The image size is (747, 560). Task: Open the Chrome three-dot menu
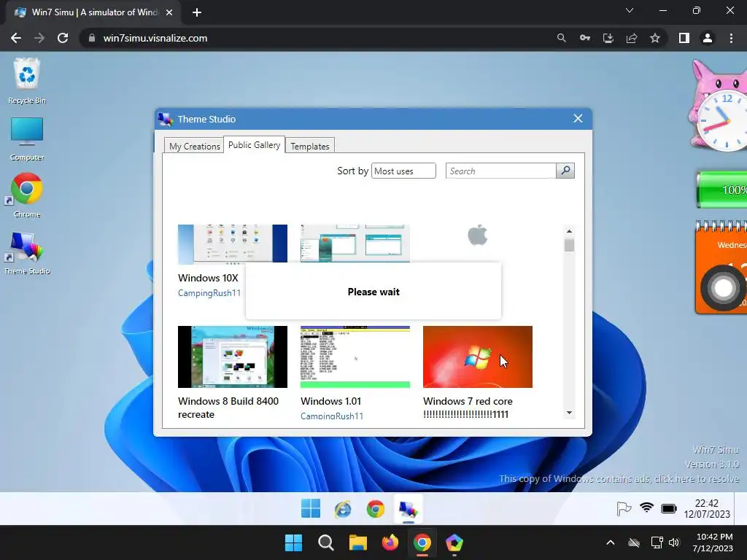point(731,38)
